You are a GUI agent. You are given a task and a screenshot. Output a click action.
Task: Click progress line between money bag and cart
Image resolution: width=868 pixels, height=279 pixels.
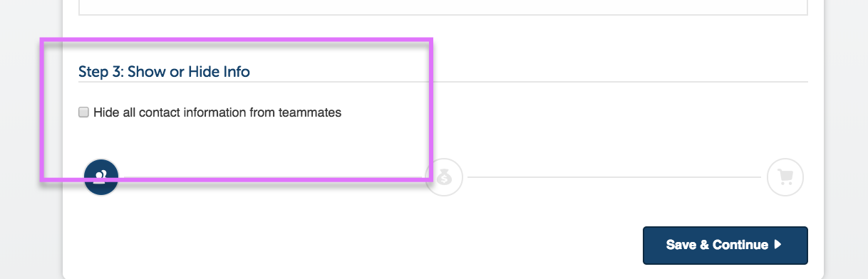click(614, 177)
